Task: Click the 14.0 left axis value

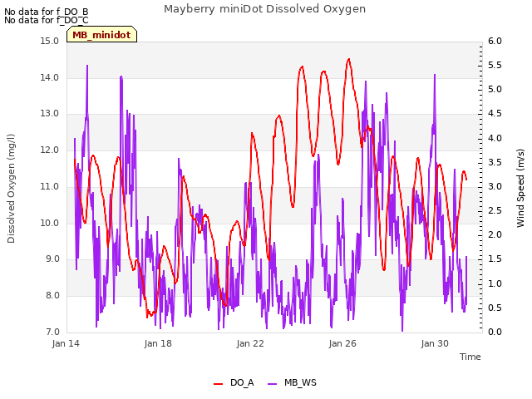Action: [x=50, y=77]
